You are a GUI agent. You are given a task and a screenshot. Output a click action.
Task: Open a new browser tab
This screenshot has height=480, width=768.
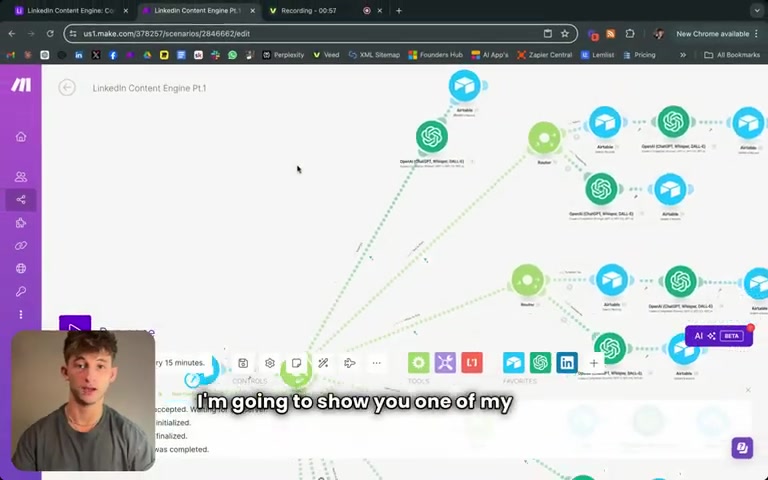tap(399, 10)
